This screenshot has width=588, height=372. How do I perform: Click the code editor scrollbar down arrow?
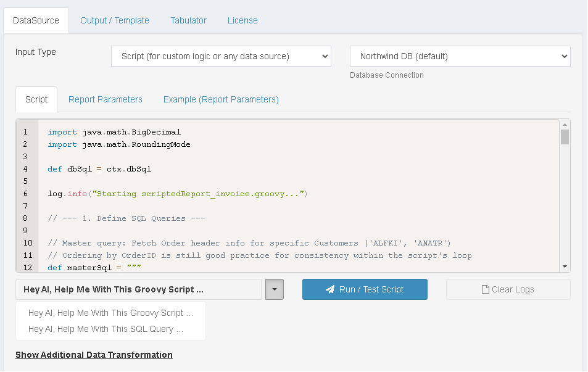(565, 266)
